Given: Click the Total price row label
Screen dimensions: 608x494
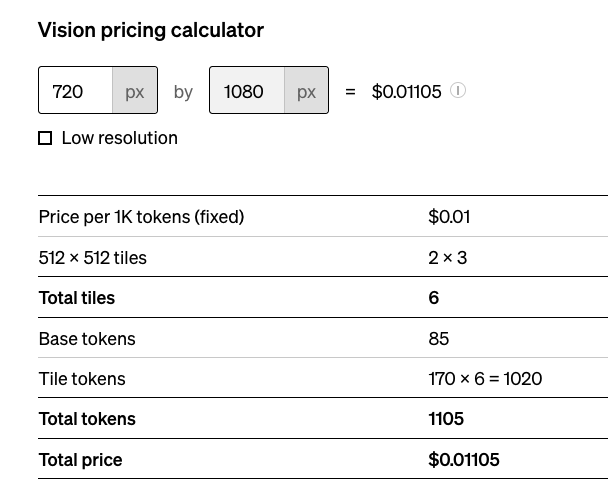Looking at the screenshot, I should (81, 460).
